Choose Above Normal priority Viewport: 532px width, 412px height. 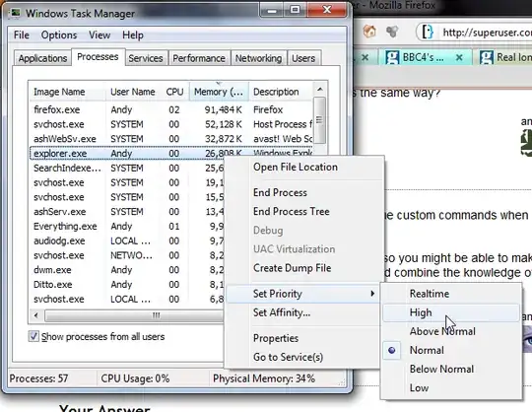tap(451, 331)
